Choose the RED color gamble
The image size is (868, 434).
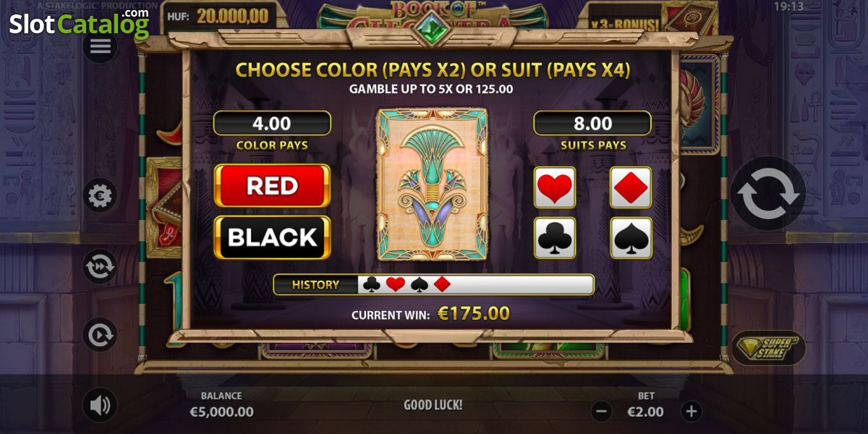pyautogui.click(x=272, y=186)
